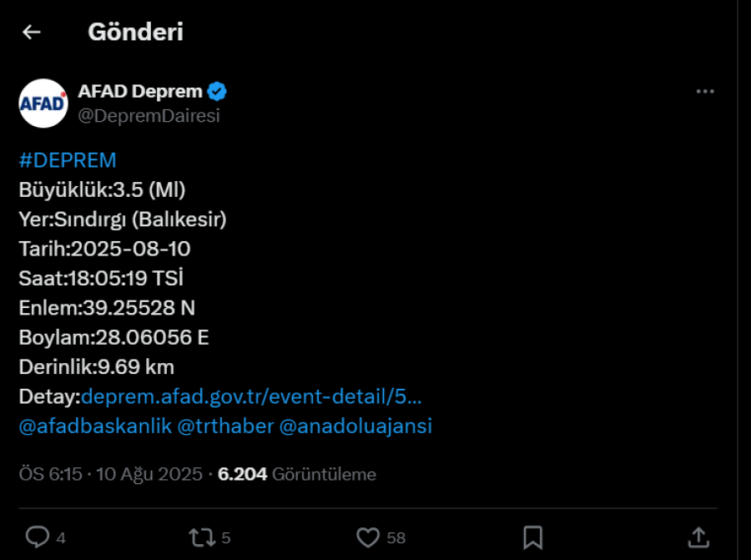The image size is (751, 560).
Task: Click the AFAD profile avatar
Action: 43,103
